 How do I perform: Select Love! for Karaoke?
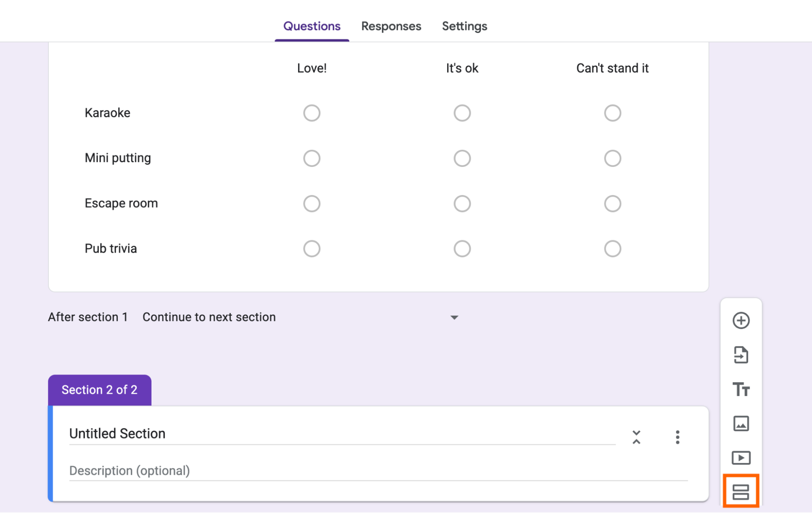point(312,113)
